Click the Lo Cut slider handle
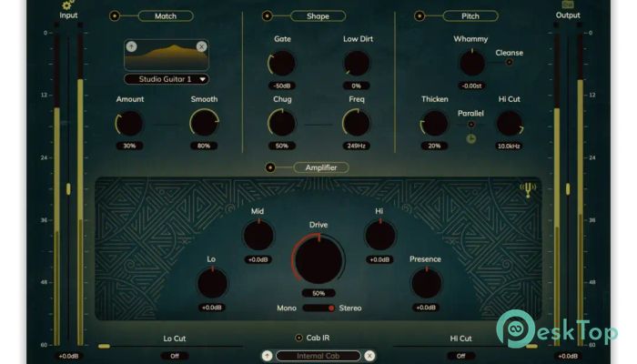 [105, 346]
